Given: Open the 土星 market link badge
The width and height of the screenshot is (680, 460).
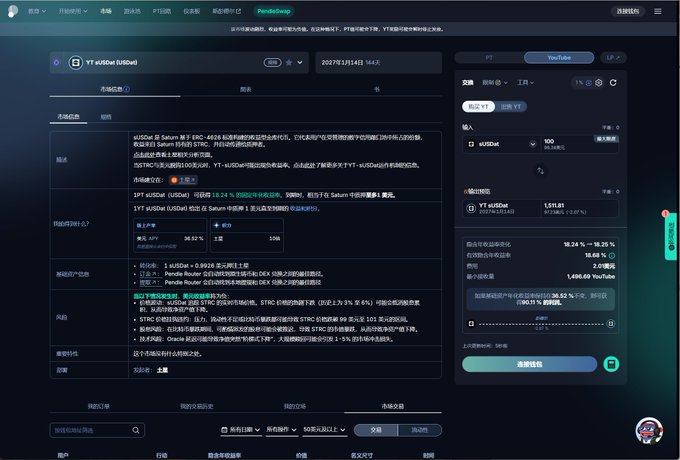Looking at the screenshot, I should tap(184, 179).
